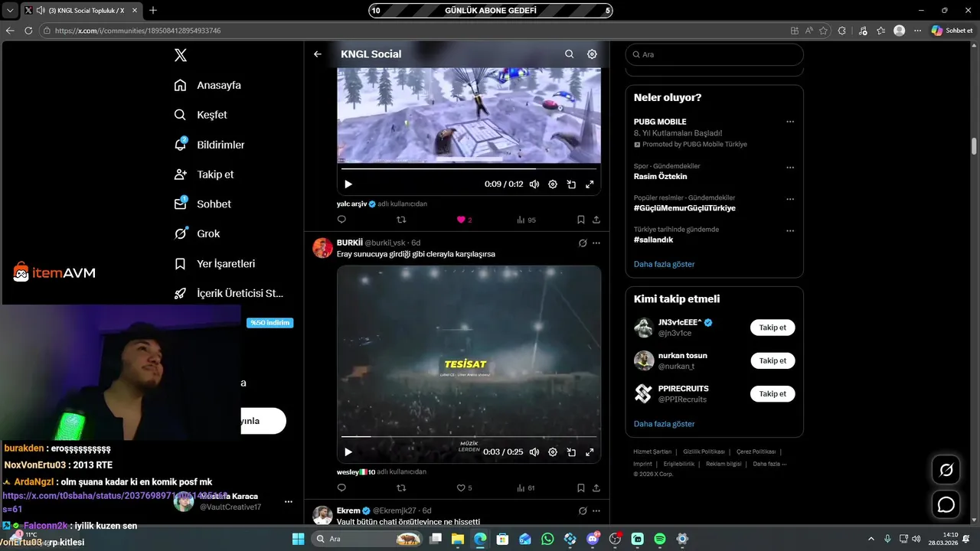
Task: Follow PPIRECRUITS with Takip et
Action: (773, 393)
